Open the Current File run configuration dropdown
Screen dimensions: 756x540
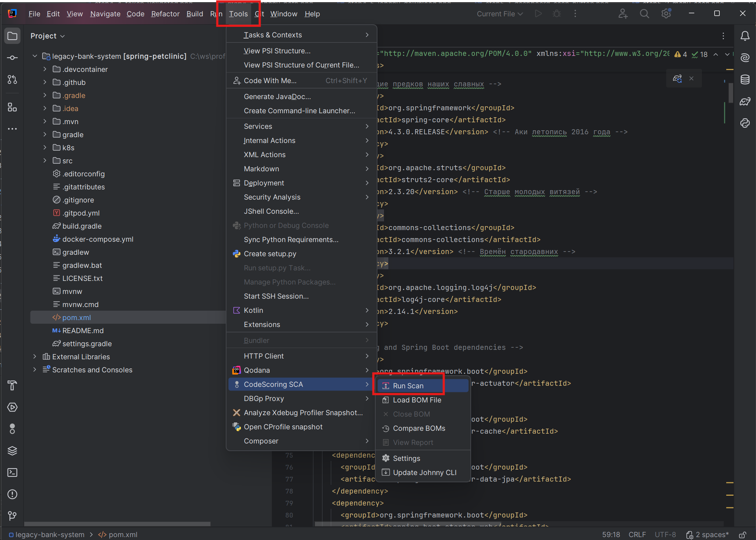coord(500,14)
